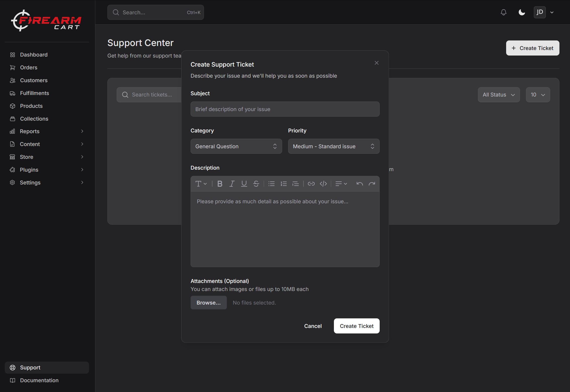
Task: Toggle dark mode moon icon
Action: pyautogui.click(x=522, y=12)
